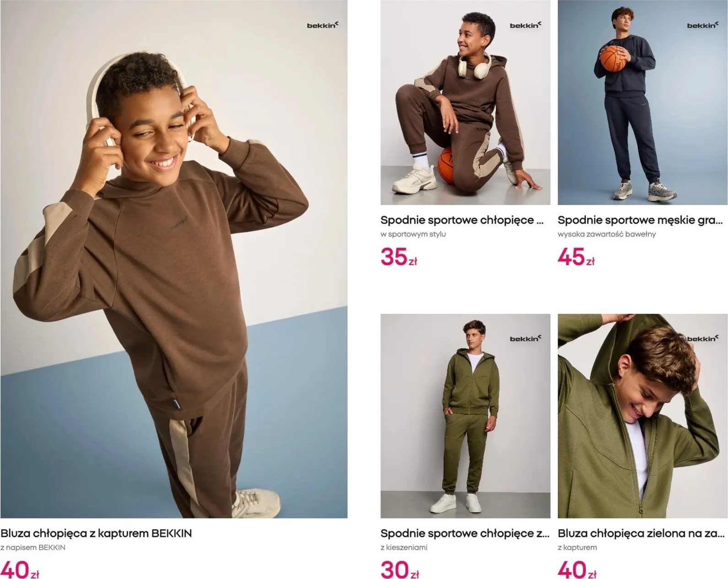Open the 'Bluza chłopięca zielona na za...' title
This screenshot has height=579, width=728.
[x=641, y=534]
